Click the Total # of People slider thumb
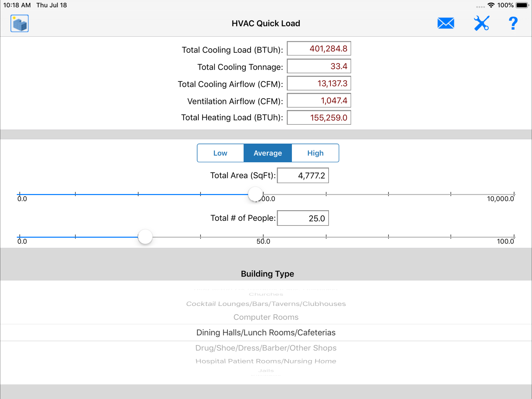 pos(145,237)
